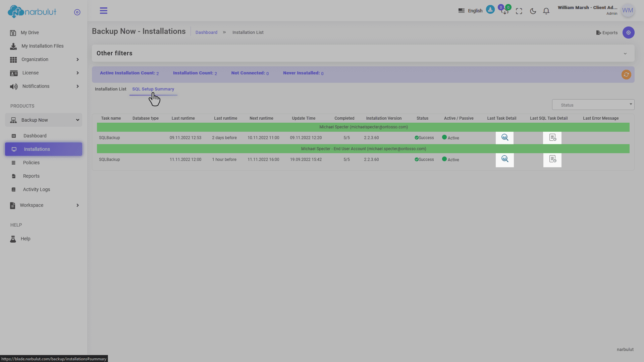
Task: Click the Active / Passive column header
Action: [x=459, y=118]
